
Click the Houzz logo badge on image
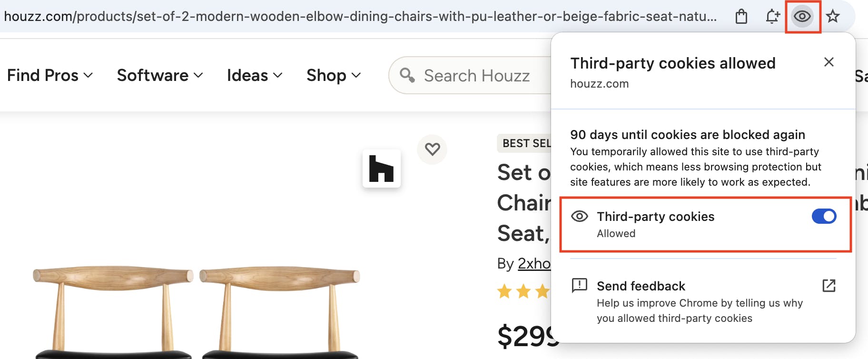tap(382, 169)
